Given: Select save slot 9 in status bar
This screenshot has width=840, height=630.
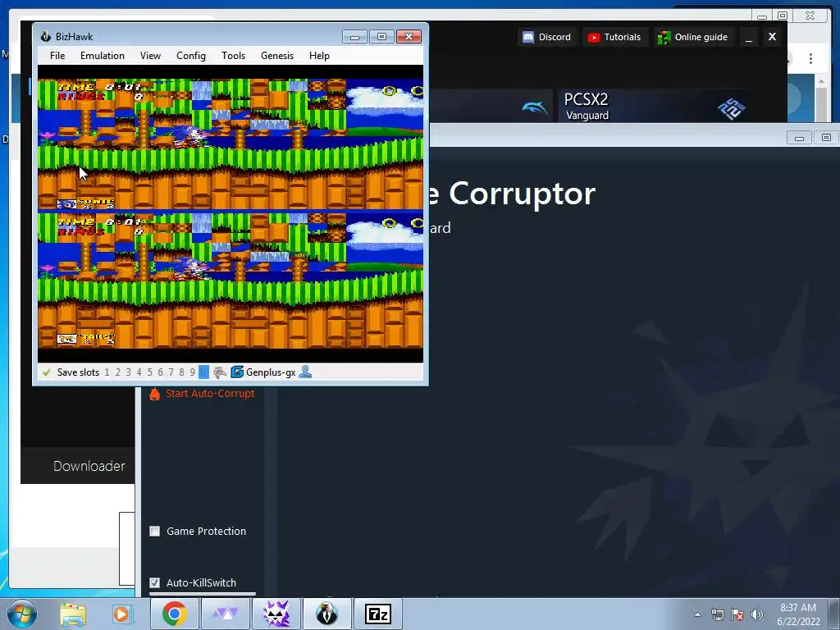Looking at the screenshot, I should click(x=192, y=372).
